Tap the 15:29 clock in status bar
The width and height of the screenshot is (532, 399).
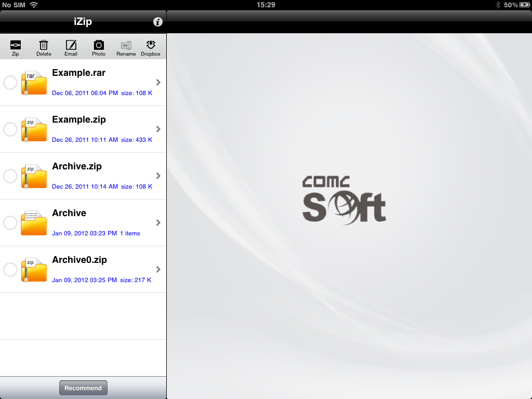265,5
